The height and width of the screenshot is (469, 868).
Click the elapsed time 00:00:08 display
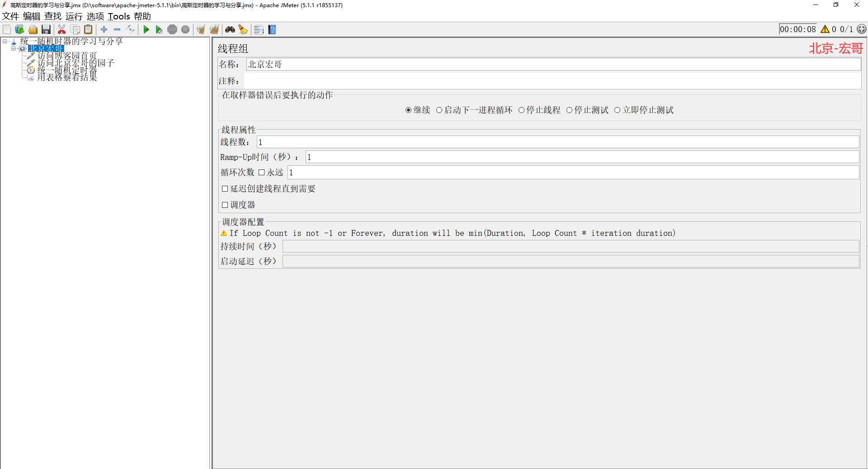coord(798,29)
